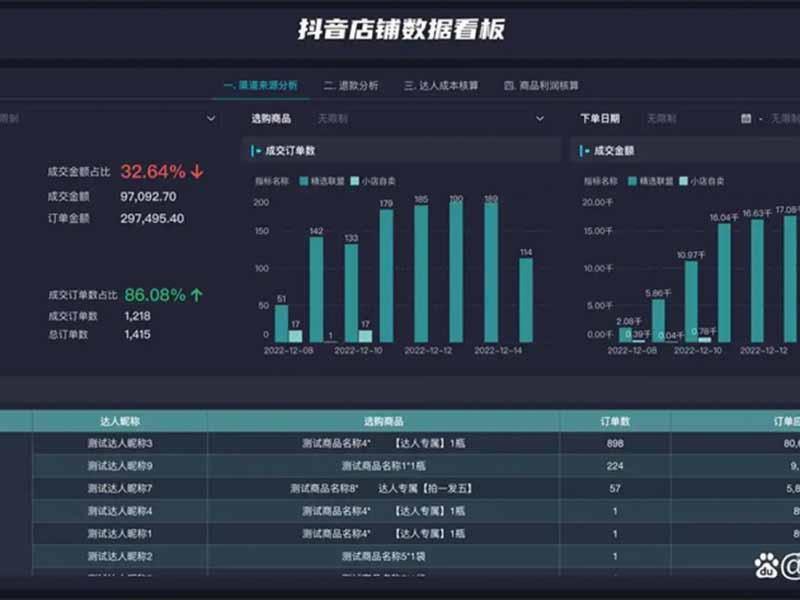Image resolution: width=800 pixels, height=600 pixels.
Task: Sort table by 选购商品 column header
Action: pos(383,421)
